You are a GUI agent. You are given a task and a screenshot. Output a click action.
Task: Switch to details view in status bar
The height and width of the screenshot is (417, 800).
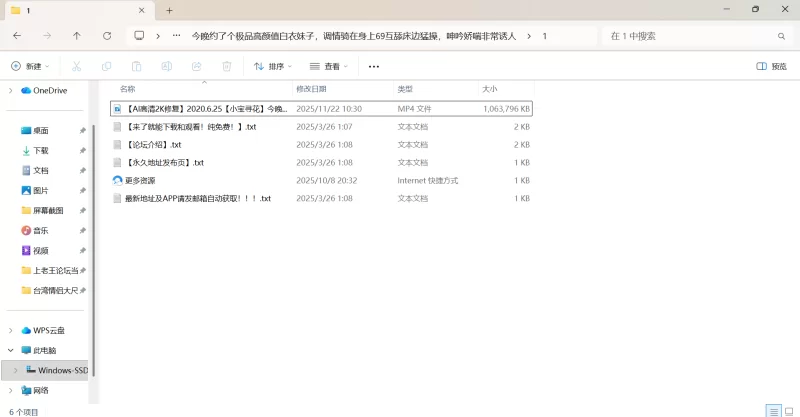tap(772, 410)
